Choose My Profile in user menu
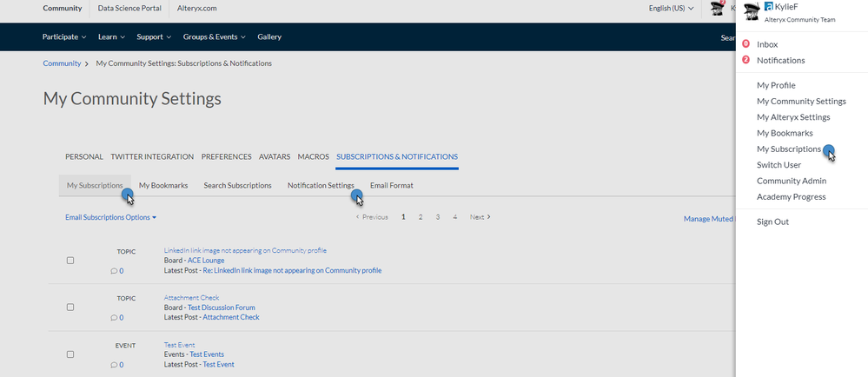Image resolution: width=868 pixels, height=377 pixels. tap(776, 85)
